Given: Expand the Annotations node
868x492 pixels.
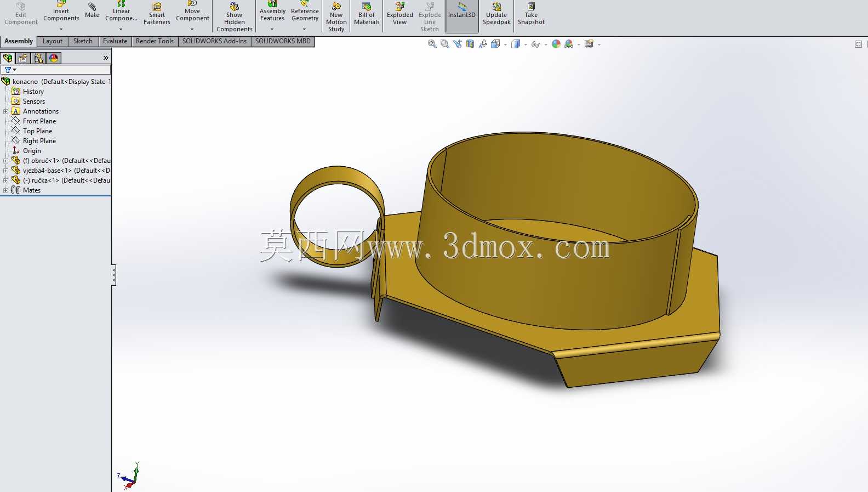Looking at the screenshot, I should pyautogui.click(x=6, y=111).
